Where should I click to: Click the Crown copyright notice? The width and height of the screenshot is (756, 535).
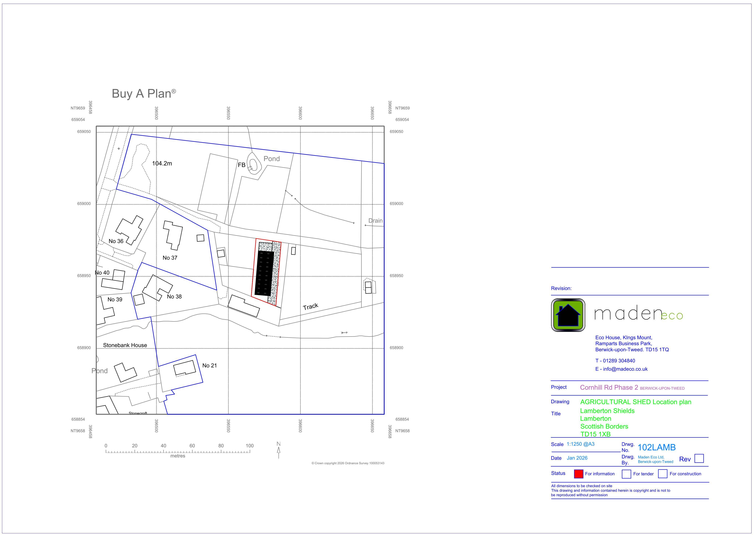pos(348,463)
